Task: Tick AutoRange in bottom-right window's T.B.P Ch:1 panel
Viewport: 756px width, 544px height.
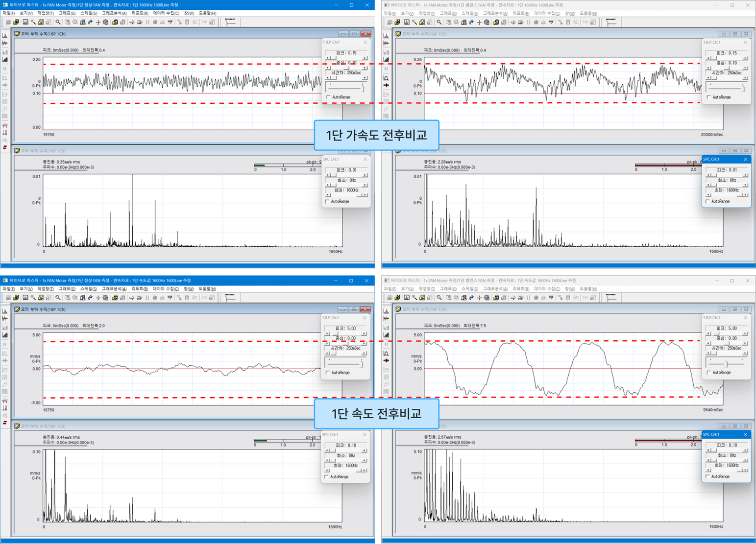Action: tap(708, 373)
